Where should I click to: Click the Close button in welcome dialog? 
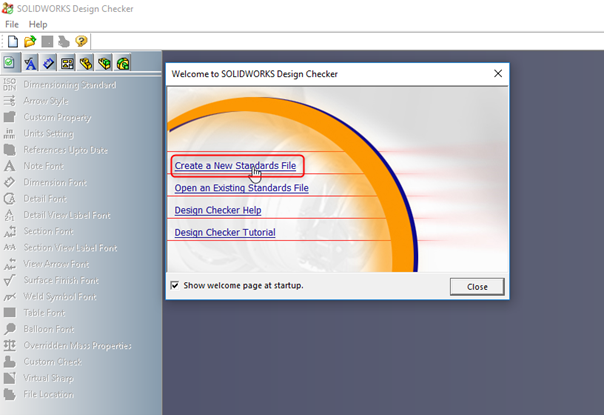(477, 287)
